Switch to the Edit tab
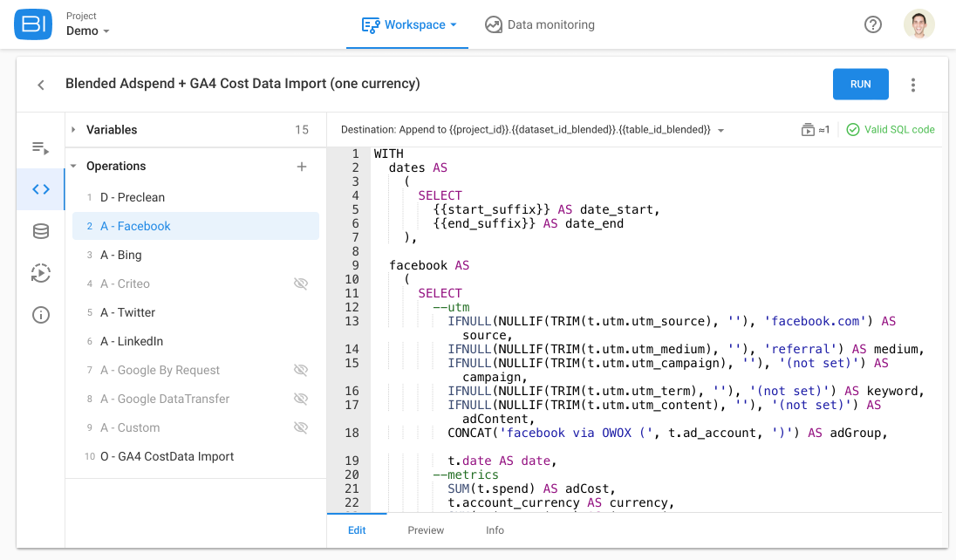The width and height of the screenshot is (956, 560). click(357, 530)
